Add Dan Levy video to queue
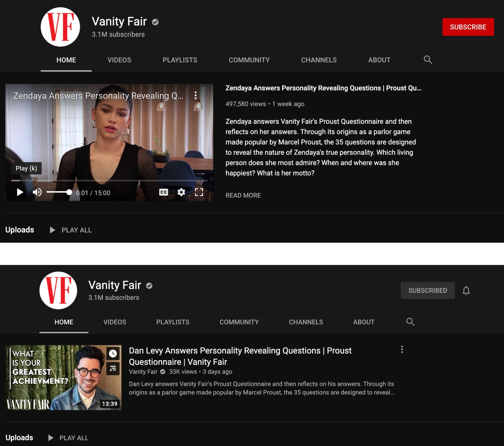The image size is (504, 446). (x=112, y=369)
